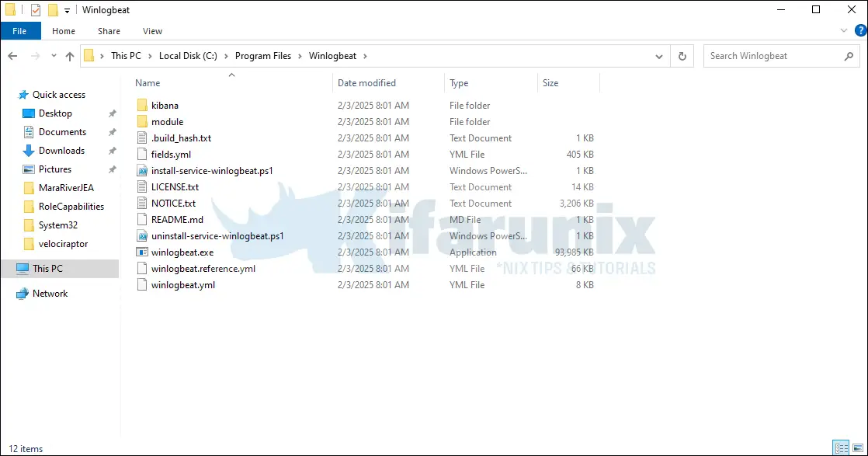Screen dimensions: 868x456
Task: Go back with the Back arrow
Action: (x=12, y=56)
